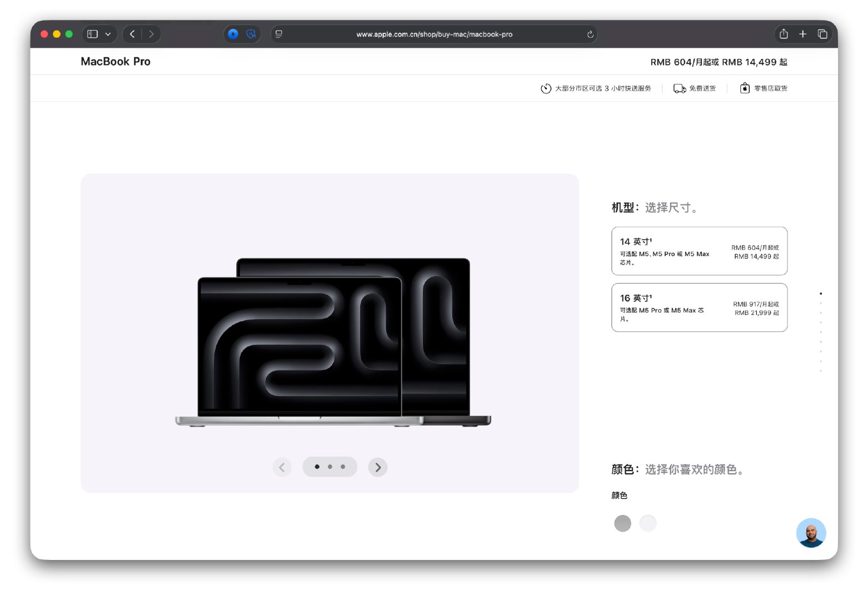Image resolution: width=868 pixels, height=600 pixels.
Task: Open a new tab
Action: coord(802,34)
